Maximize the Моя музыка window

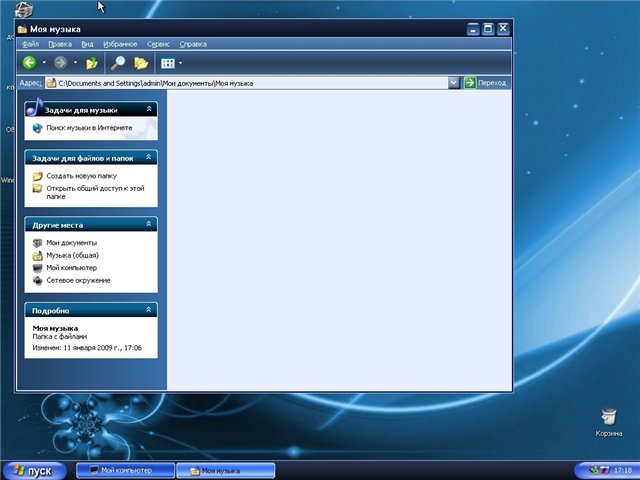tap(488, 29)
